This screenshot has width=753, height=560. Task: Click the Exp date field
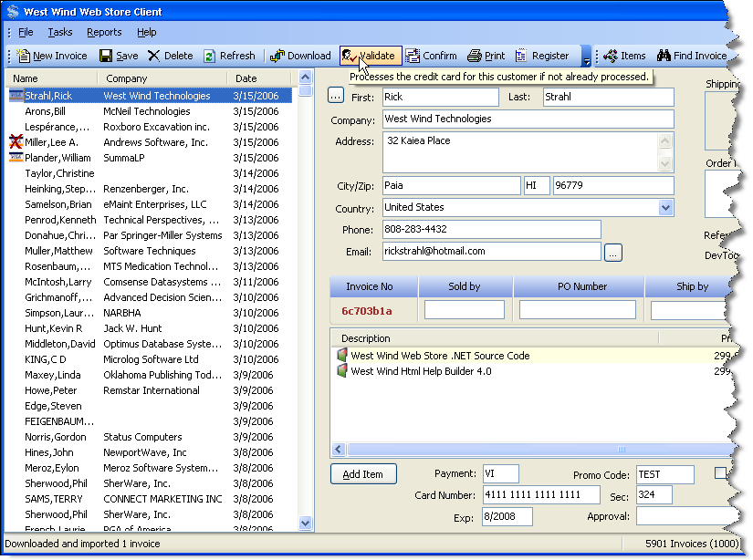click(x=507, y=517)
